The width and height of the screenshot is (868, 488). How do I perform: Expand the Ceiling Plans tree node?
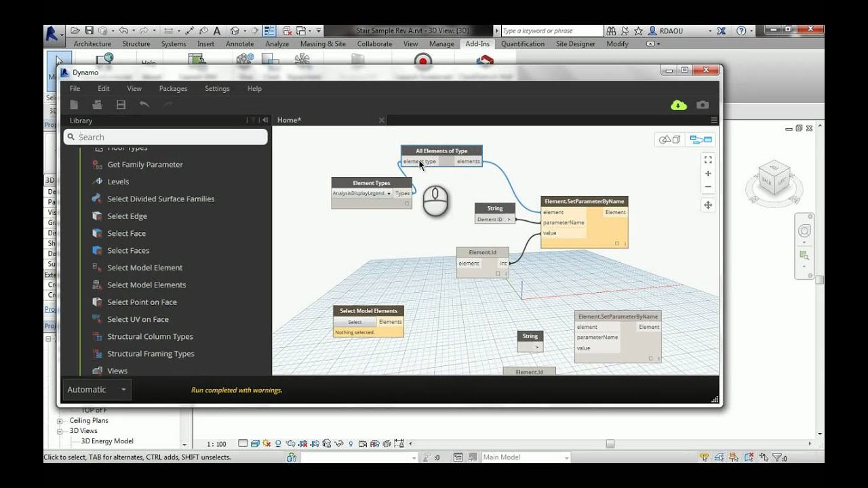(x=60, y=421)
